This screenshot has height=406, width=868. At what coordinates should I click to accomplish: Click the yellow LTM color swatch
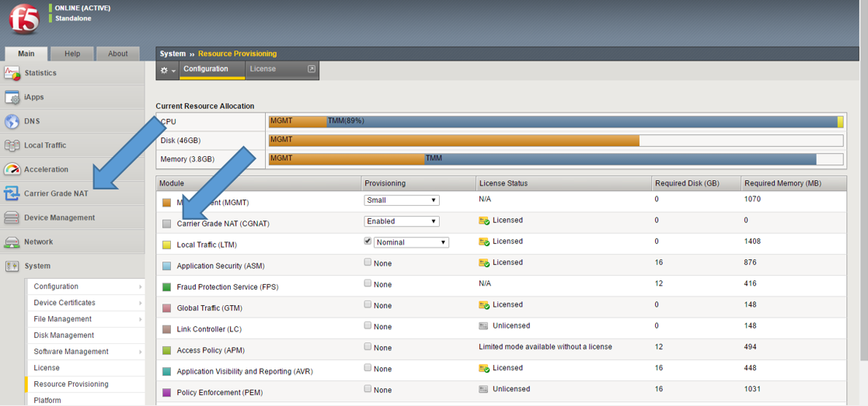pos(166,245)
